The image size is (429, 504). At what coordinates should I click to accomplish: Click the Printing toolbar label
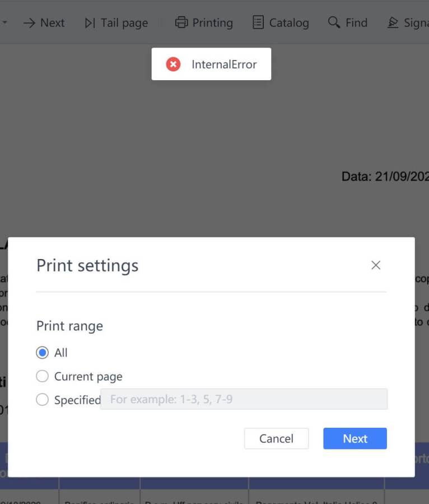point(212,23)
